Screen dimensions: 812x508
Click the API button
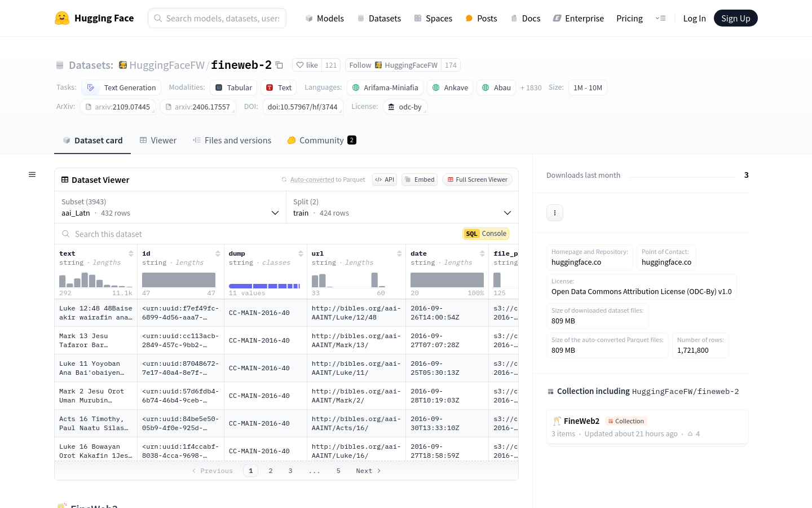pyautogui.click(x=385, y=179)
